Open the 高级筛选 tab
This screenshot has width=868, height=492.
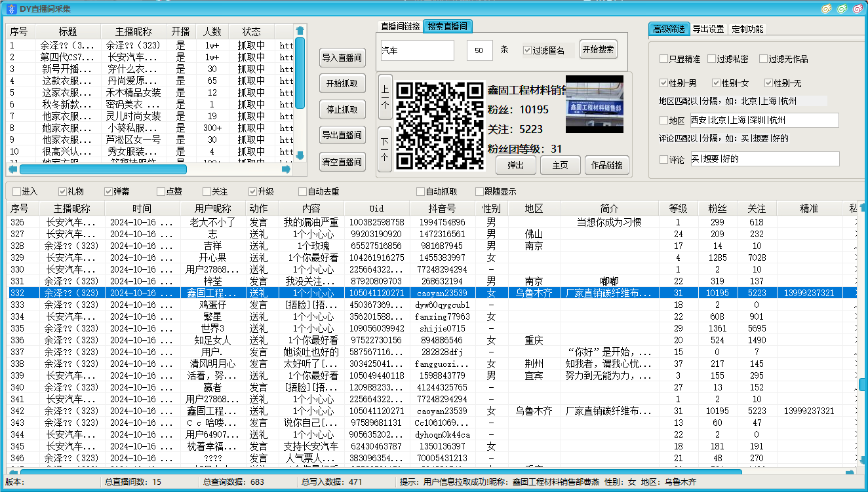(669, 29)
